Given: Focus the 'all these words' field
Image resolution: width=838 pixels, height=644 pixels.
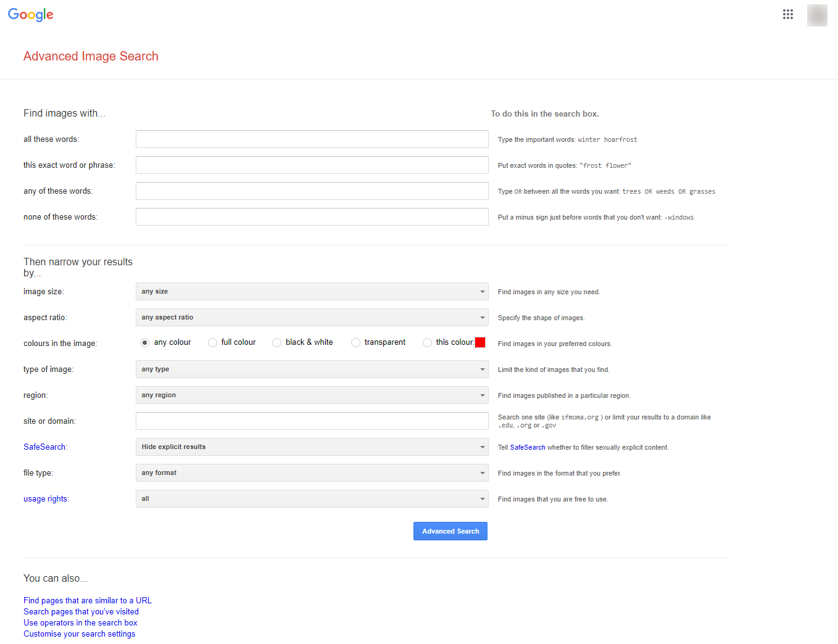Looking at the screenshot, I should (x=312, y=139).
